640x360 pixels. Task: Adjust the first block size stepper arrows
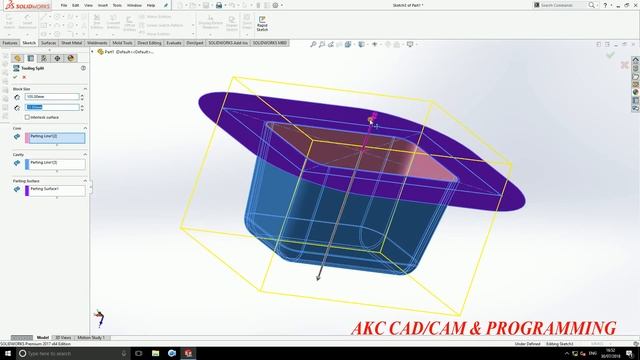82,97
